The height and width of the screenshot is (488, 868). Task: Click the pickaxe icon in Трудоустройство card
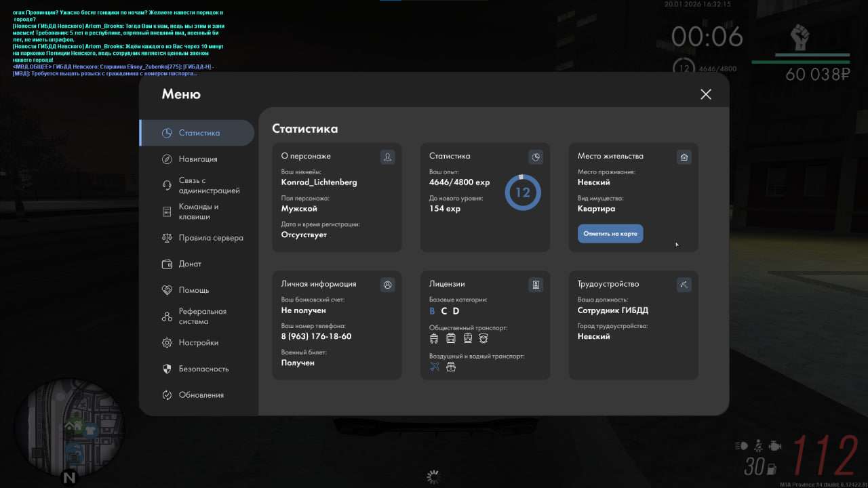pyautogui.click(x=684, y=285)
